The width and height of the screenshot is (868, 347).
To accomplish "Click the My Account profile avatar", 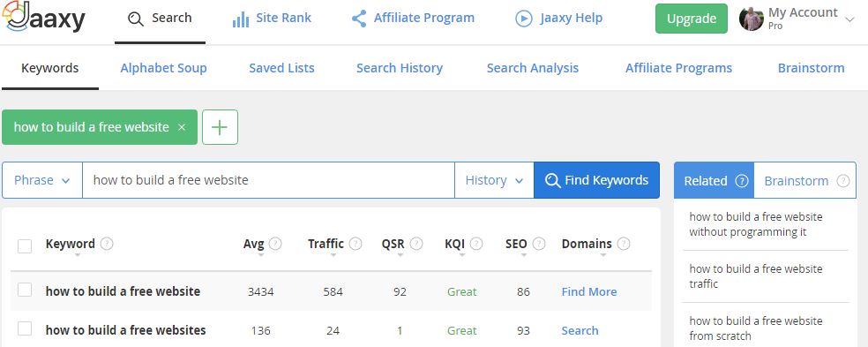I will 752,19.
